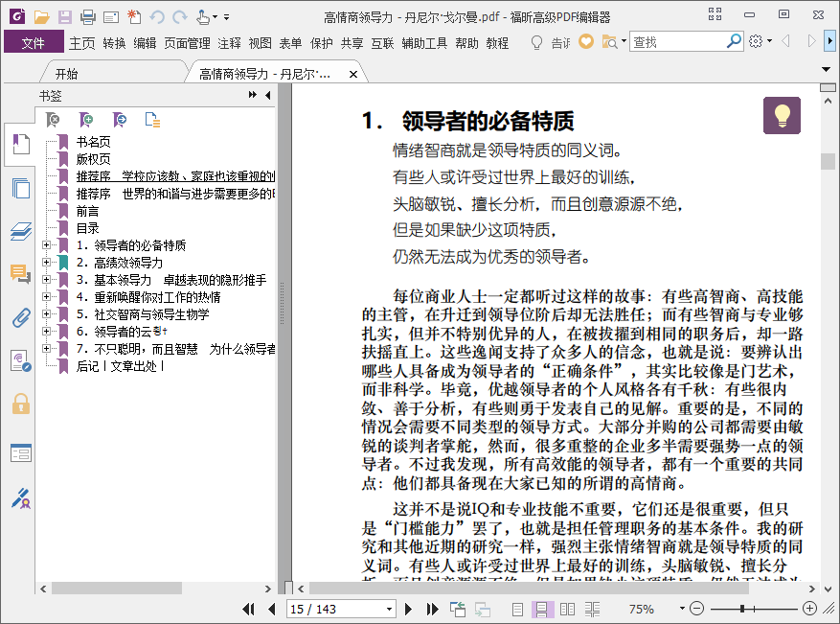This screenshot has height=624, width=840.
Task: Open the Attachments paperclip panel
Action: [x=20, y=318]
